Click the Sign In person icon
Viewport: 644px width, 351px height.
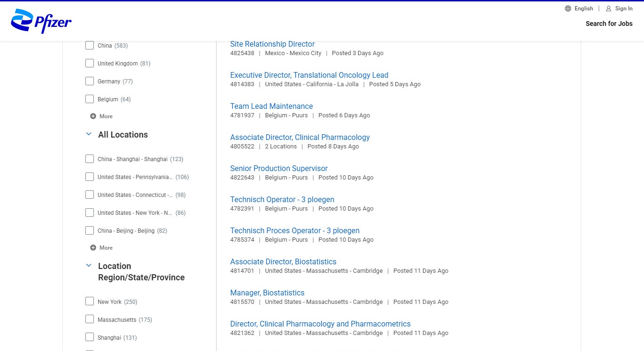tap(609, 8)
